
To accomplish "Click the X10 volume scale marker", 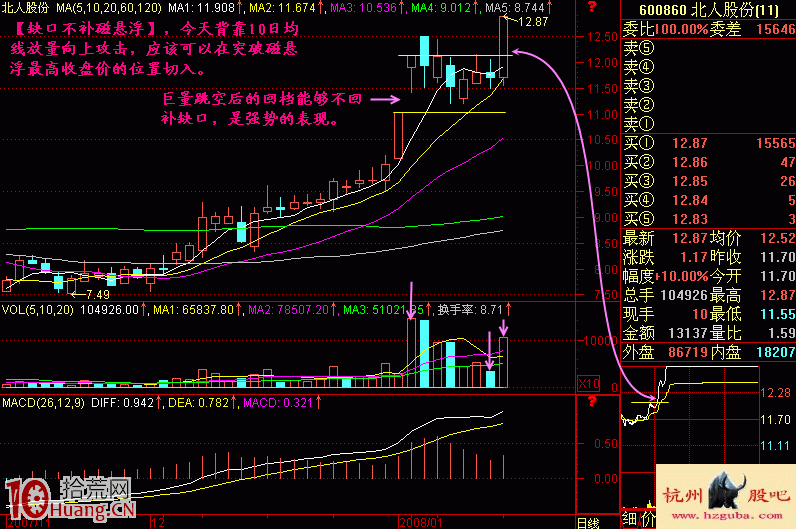I will click(x=589, y=383).
